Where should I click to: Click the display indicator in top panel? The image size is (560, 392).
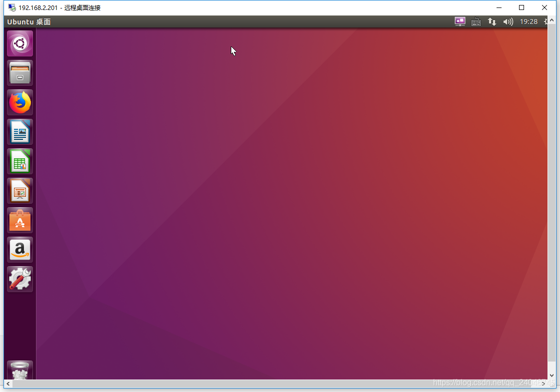pyautogui.click(x=460, y=22)
